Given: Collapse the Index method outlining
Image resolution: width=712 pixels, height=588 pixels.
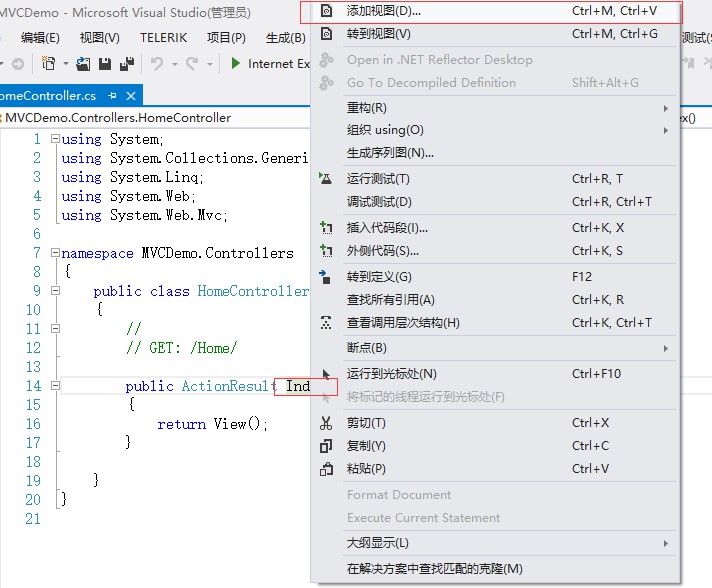Looking at the screenshot, I should (x=55, y=385).
